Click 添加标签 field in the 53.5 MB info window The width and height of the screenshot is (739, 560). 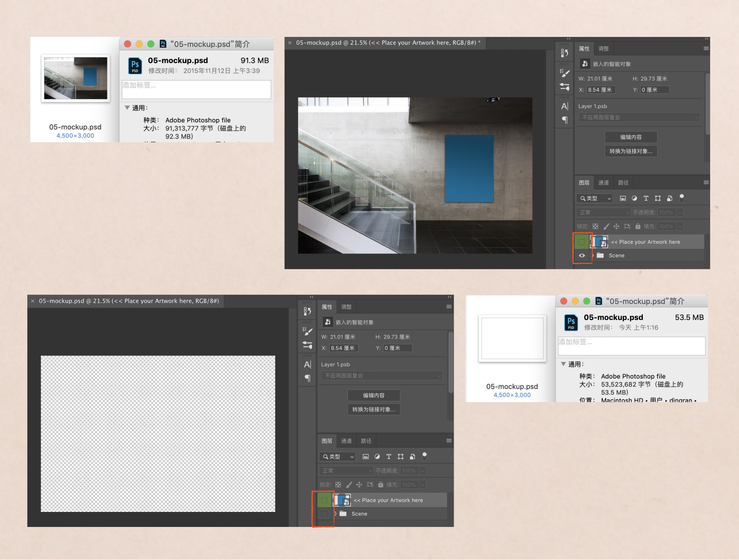pyautogui.click(x=631, y=346)
